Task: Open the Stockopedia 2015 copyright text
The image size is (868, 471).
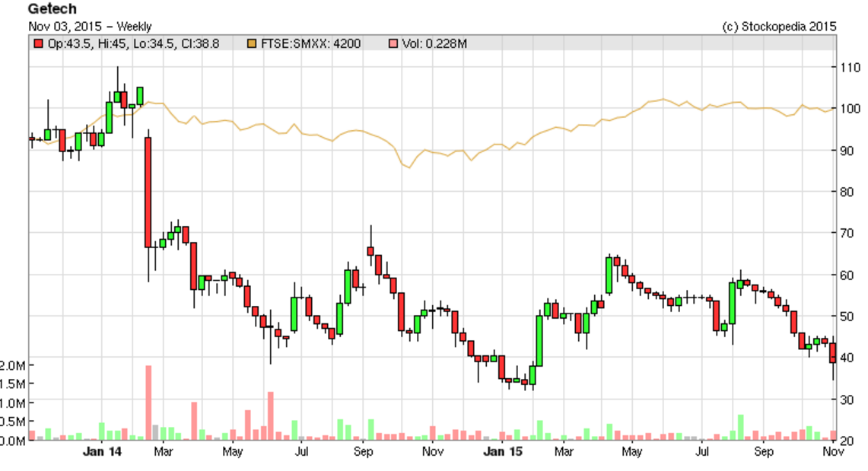Action: tap(778, 26)
